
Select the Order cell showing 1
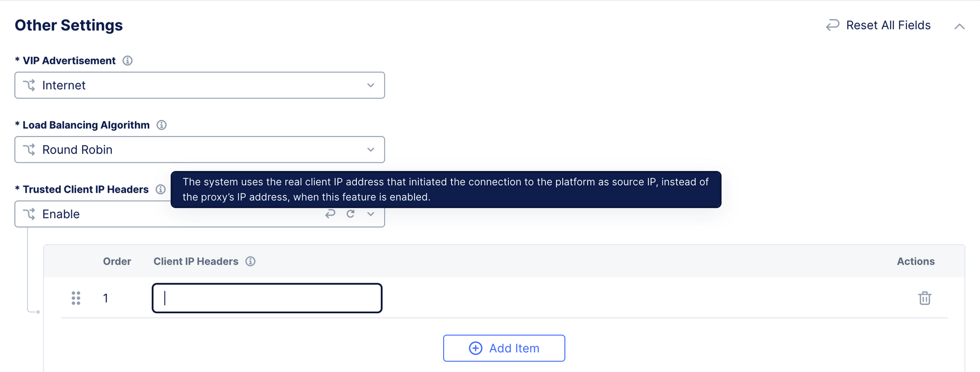106,298
